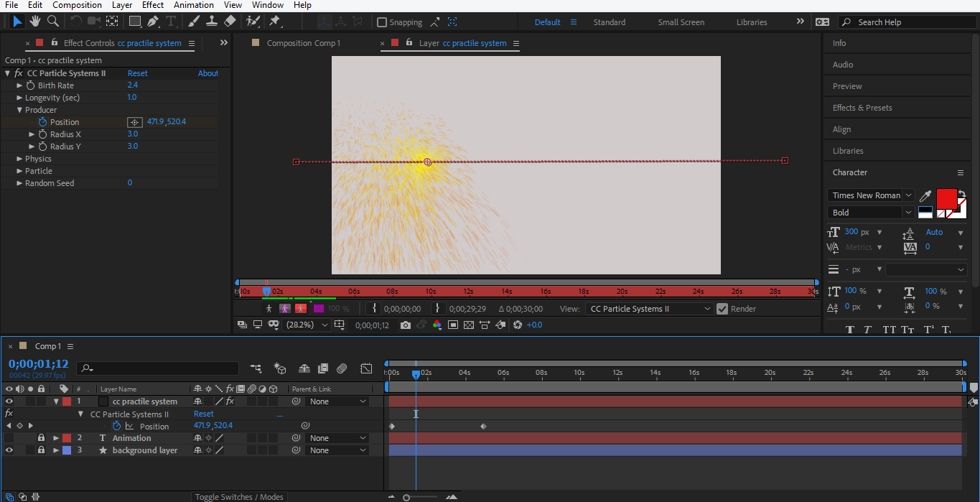980x502 pixels.
Task: Select the Clone Stamp tool
Action: pyautogui.click(x=212, y=22)
